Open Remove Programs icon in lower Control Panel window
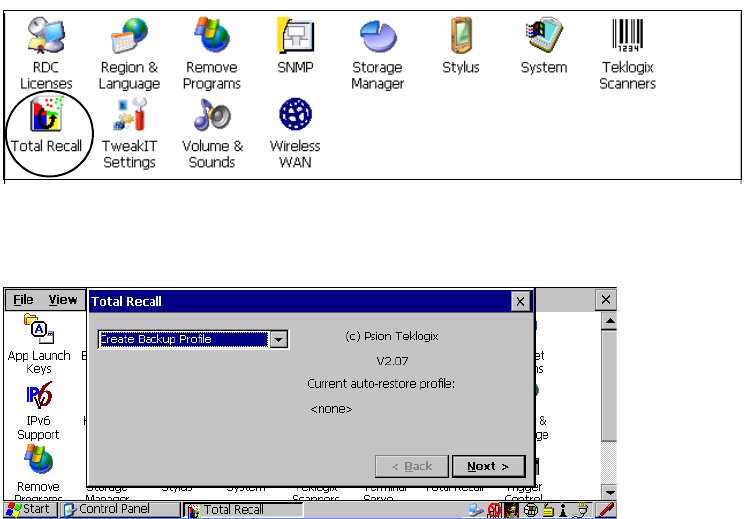This screenshot has height=519, width=748. pyautogui.click(x=39, y=460)
